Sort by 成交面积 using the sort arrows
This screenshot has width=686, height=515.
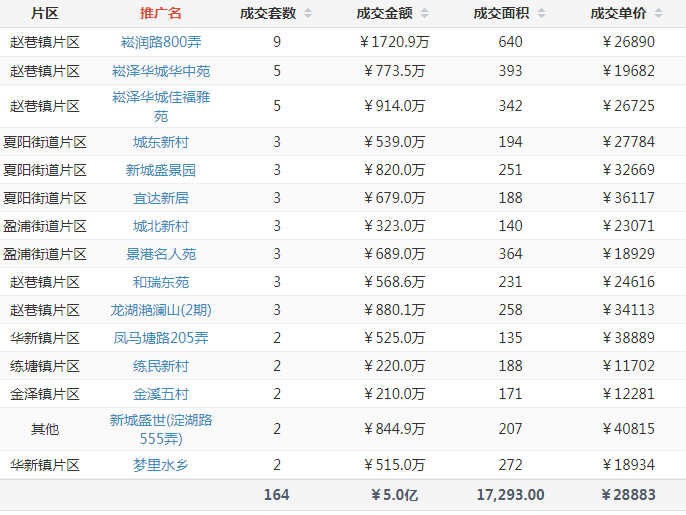point(542,14)
